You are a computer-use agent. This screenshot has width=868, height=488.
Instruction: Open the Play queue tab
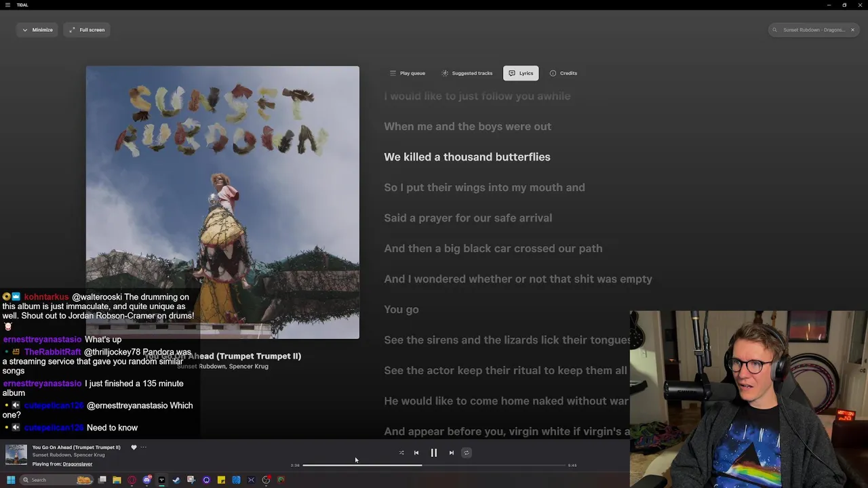coord(408,73)
